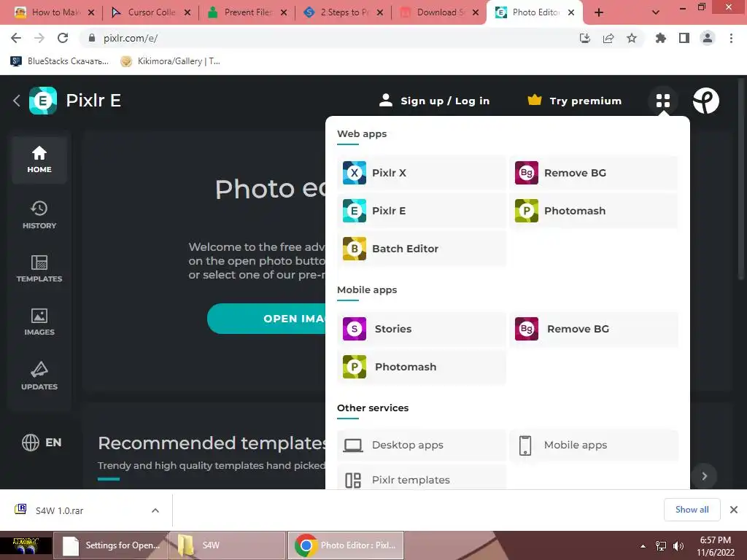Open the Extensions puzzle icon

tap(660, 38)
